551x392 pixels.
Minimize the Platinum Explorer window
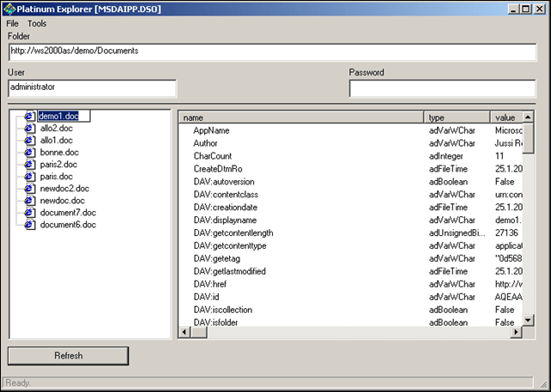(x=514, y=9)
